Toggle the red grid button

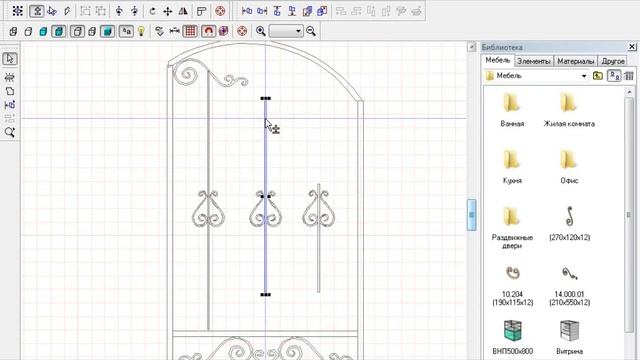(190, 31)
